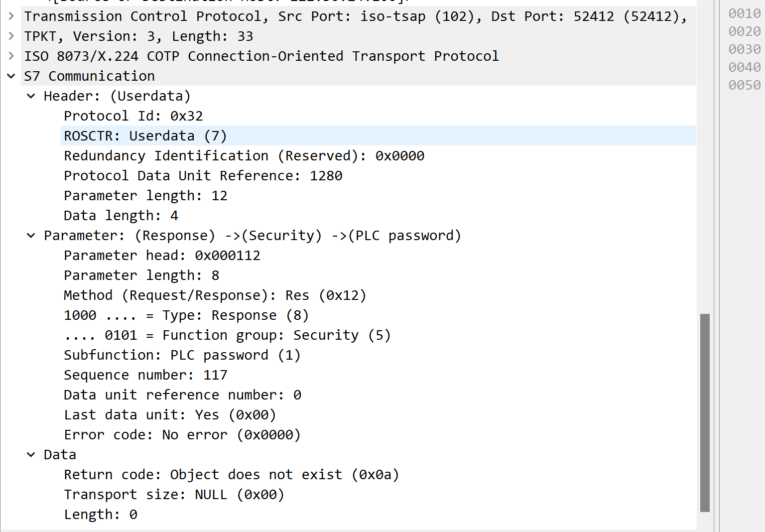Collapse the Data subtree
Screen dimensions: 765x532
click(31, 455)
